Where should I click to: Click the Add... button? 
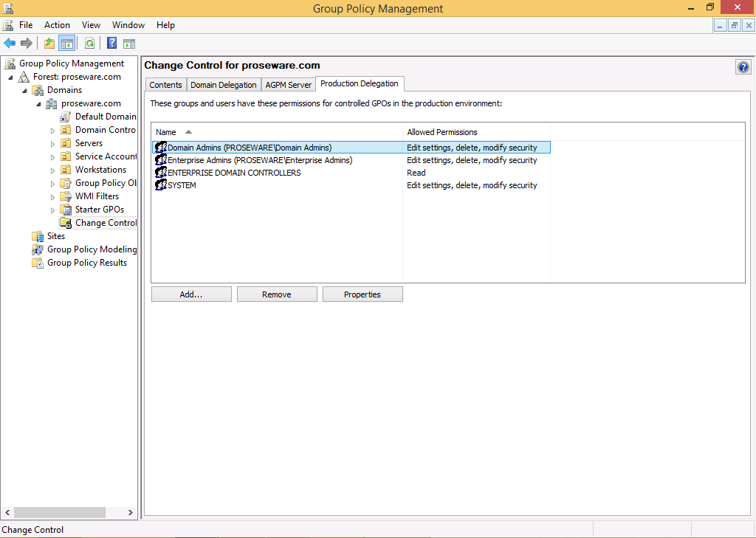pyautogui.click(x=191, y=294)
